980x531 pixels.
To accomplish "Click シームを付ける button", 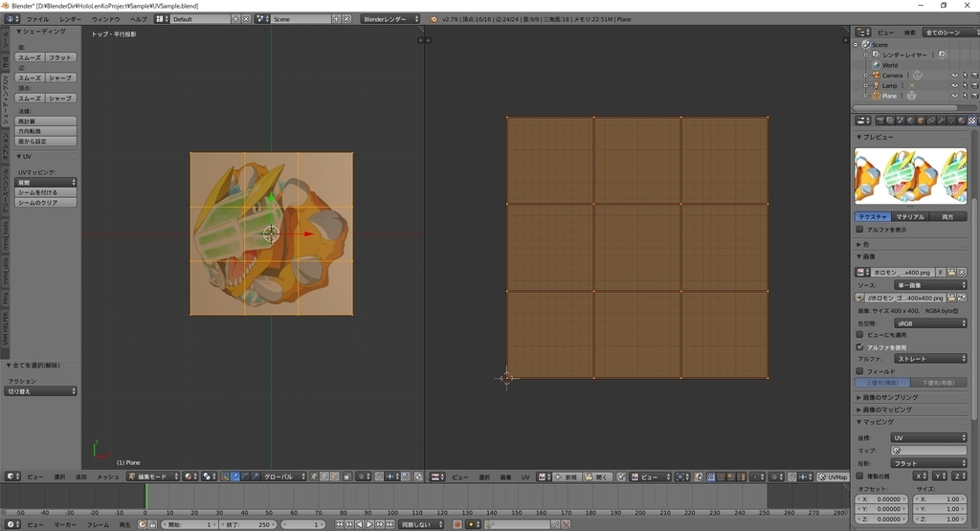I will [x=46, y=192].
